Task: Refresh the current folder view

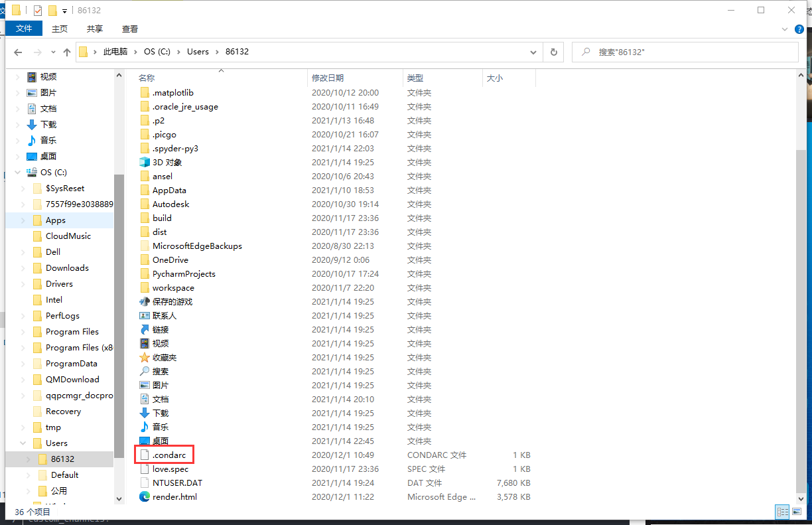Action: pyautogui.click(x=553, y=52)
